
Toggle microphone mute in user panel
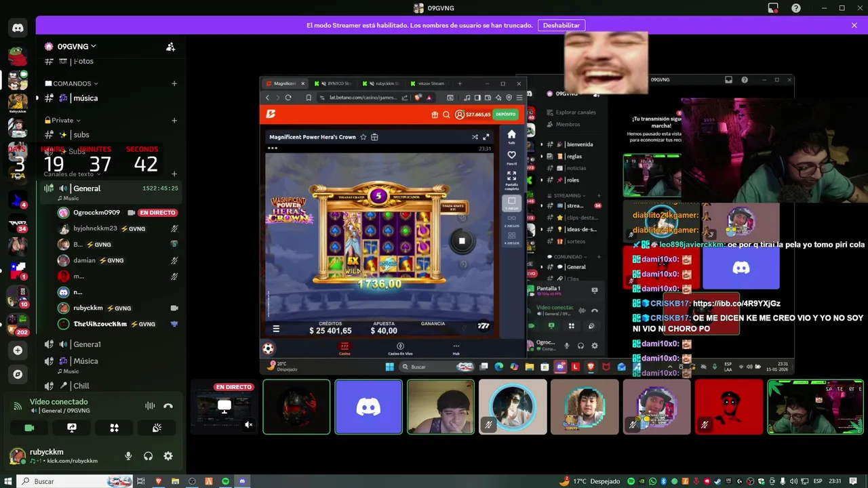tap(128, 456)
